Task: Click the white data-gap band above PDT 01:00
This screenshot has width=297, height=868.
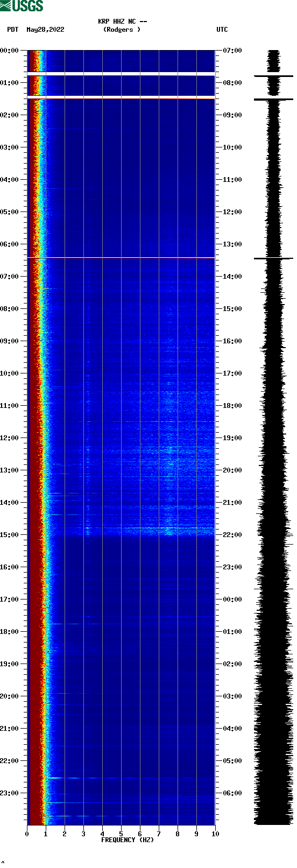Action: click(x=121, y=74)
